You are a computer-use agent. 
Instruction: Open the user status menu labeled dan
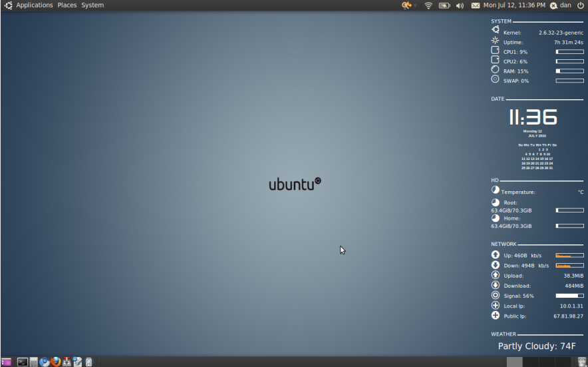(565, 5)
